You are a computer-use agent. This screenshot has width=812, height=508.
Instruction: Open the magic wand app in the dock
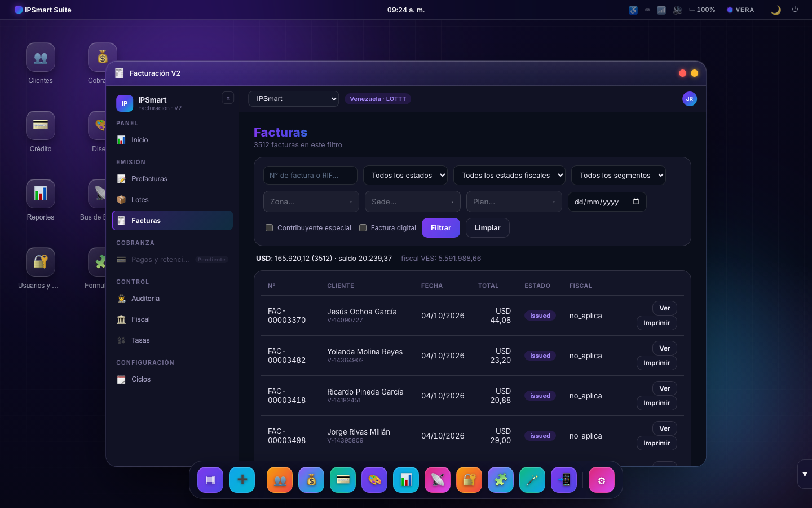pos(532,480)
